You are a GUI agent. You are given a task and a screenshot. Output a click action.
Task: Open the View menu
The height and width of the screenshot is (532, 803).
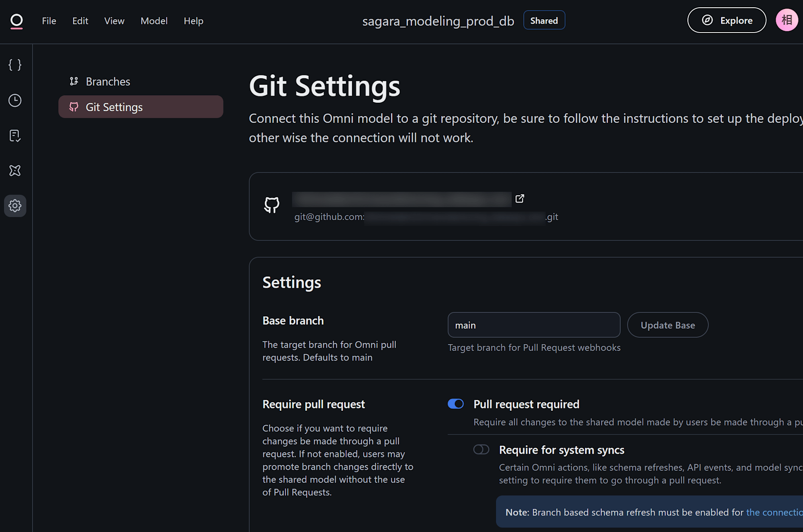click(x=114, y=21)
